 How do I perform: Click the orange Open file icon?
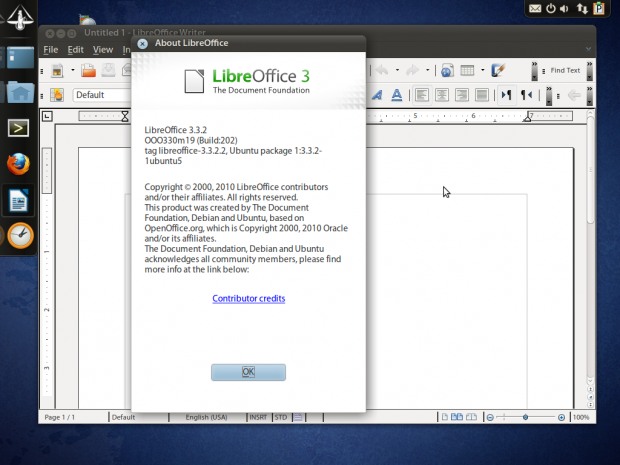click(89, 70)
